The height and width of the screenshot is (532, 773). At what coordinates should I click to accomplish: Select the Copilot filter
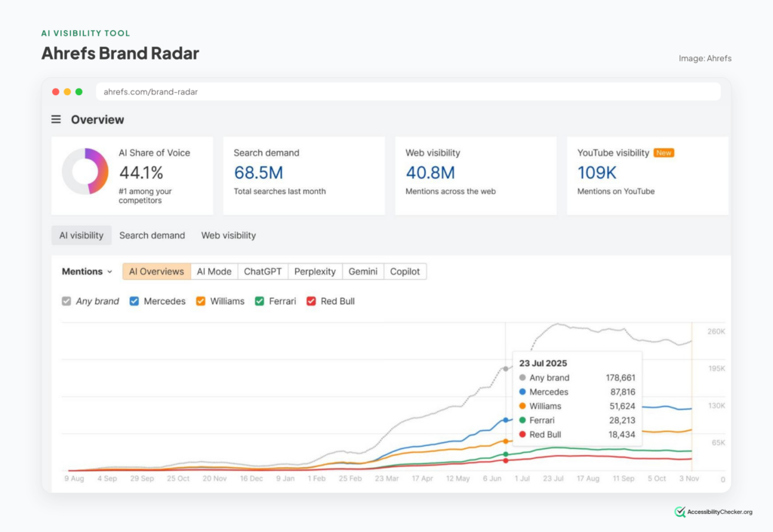[x=405, y=272]
